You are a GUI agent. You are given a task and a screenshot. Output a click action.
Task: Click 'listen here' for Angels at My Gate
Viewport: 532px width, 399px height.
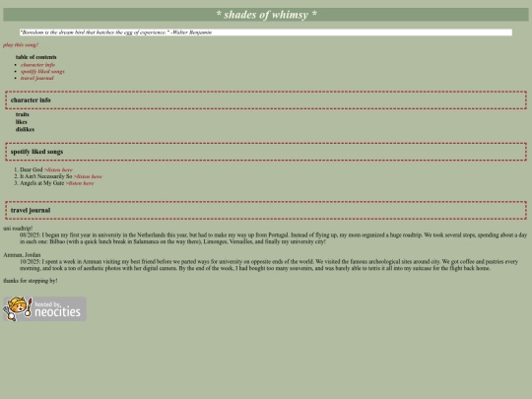(80, 183)
